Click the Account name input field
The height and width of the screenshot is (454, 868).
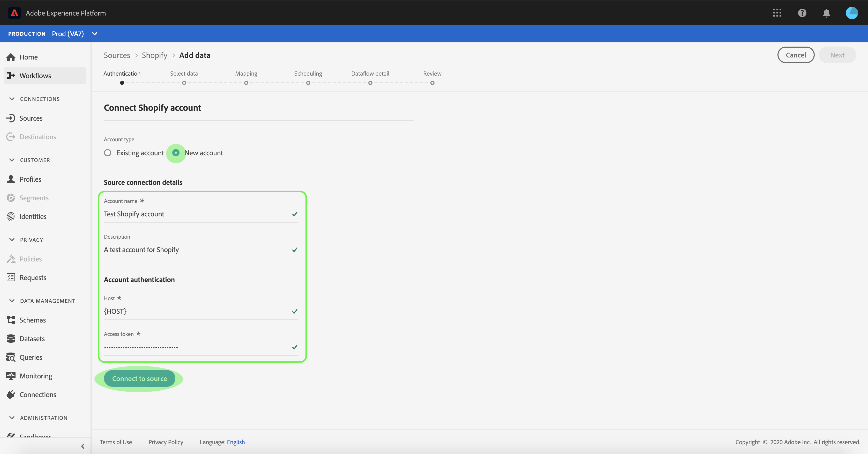[x=196, y=214]
